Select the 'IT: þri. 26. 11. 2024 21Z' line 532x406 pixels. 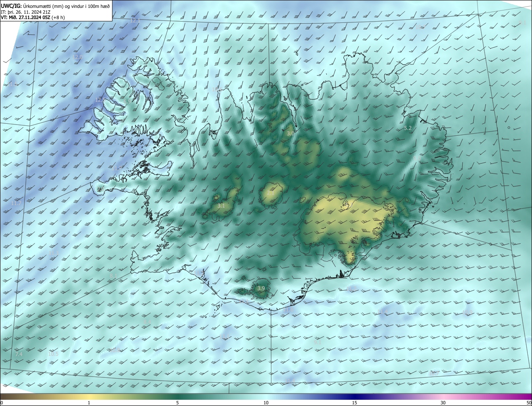[x=26, y=12]
